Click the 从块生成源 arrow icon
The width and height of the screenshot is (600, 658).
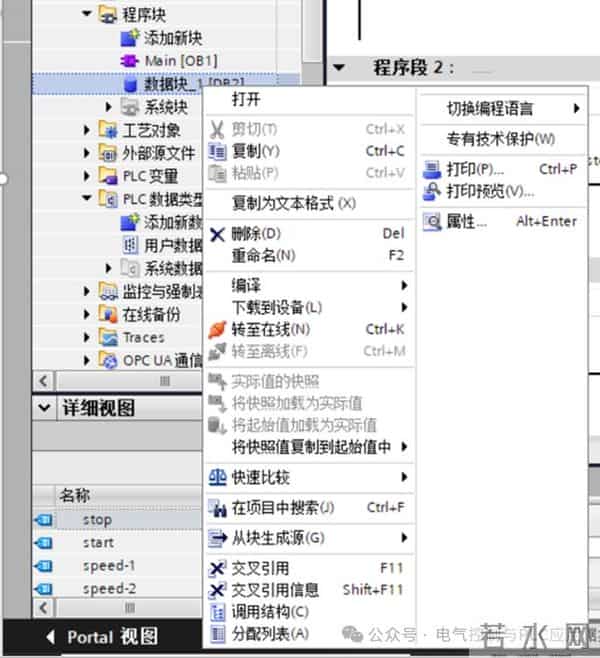click(217, 538)
